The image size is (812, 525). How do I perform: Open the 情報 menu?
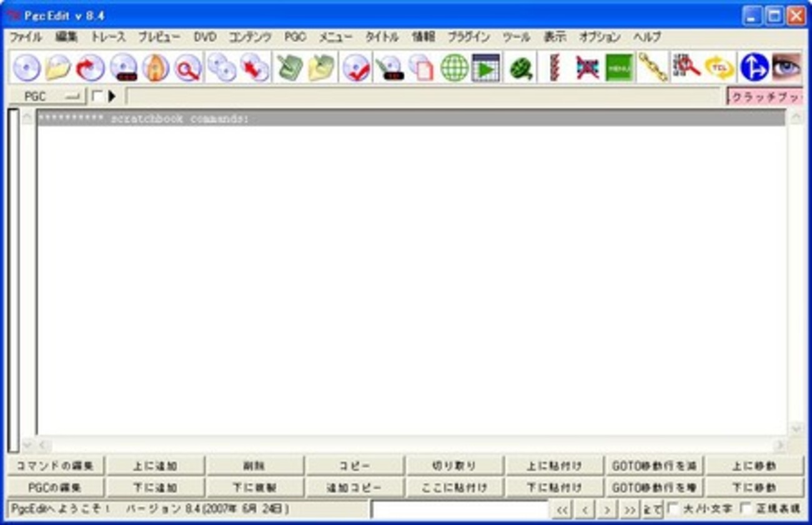(x=423, y=37)
